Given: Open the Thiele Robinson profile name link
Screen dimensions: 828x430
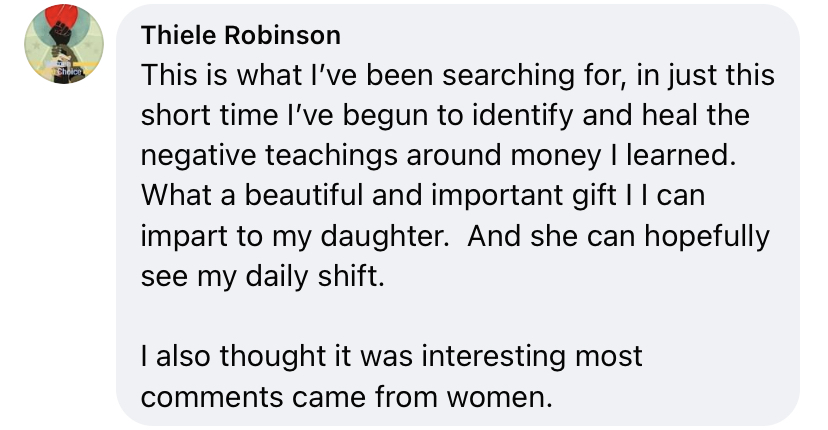Looking at the screenshot, I should coord(241,36).
